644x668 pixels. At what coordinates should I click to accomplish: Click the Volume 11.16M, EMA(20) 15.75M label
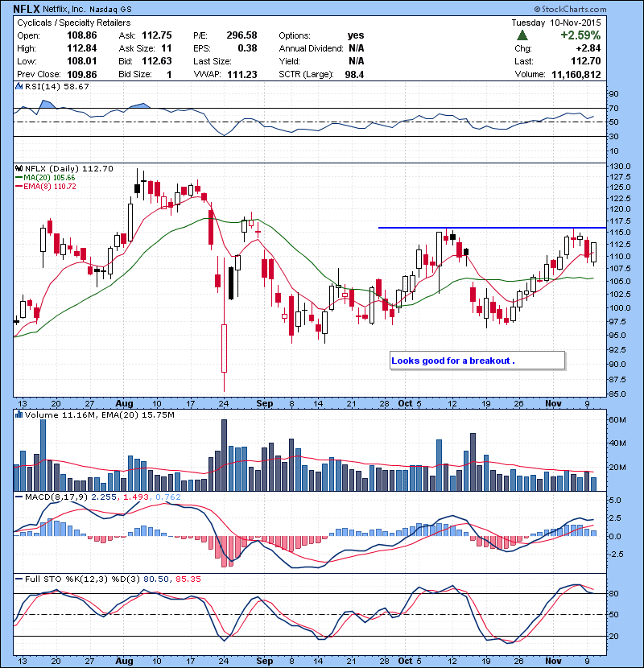click(x=99, y=415)
